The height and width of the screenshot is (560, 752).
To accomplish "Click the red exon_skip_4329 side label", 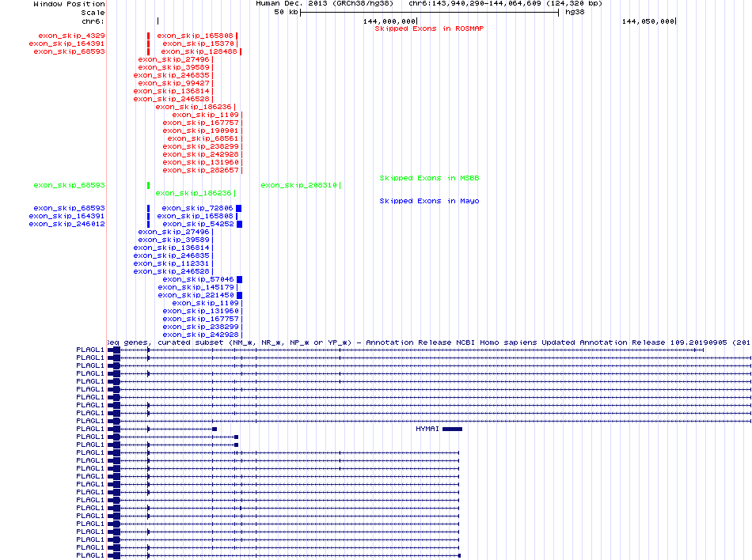I will pos(69,36).
